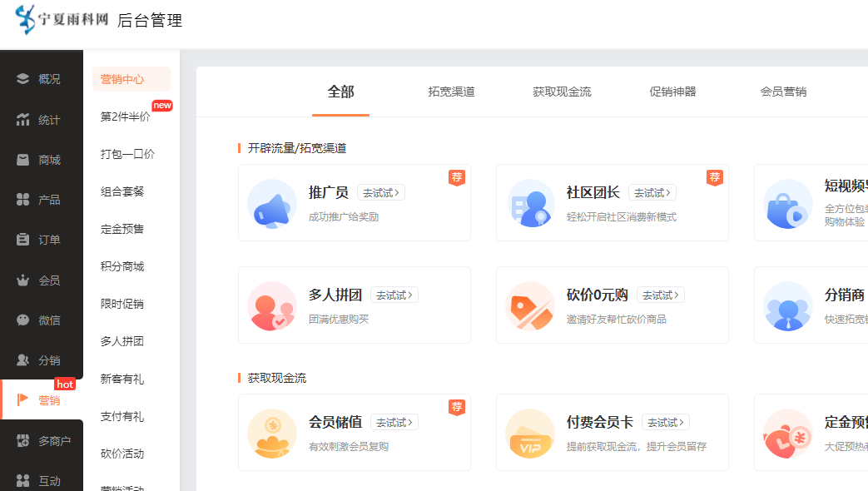Open 商城 mall icon in sidebar
Screen dimensions: 868x491
point(22,160)
